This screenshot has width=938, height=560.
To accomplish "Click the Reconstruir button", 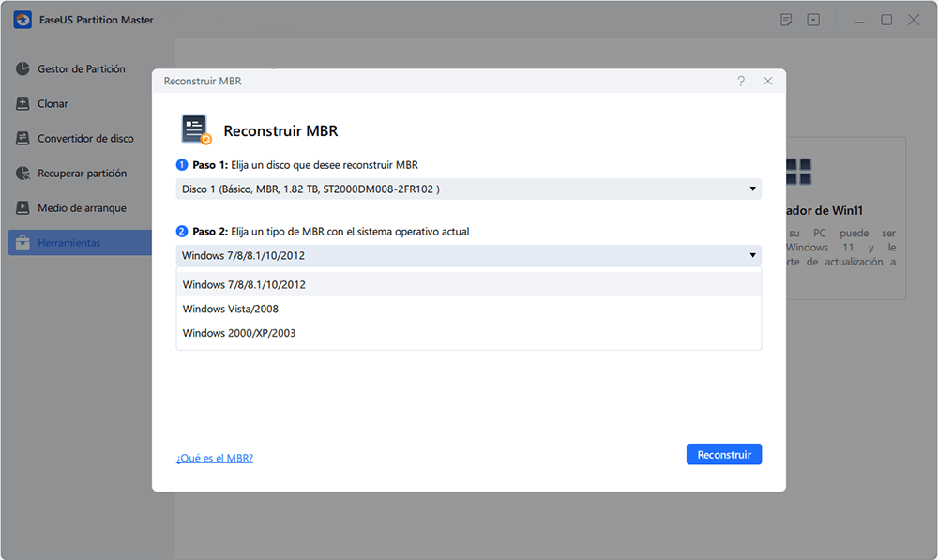I will [724, 454].
